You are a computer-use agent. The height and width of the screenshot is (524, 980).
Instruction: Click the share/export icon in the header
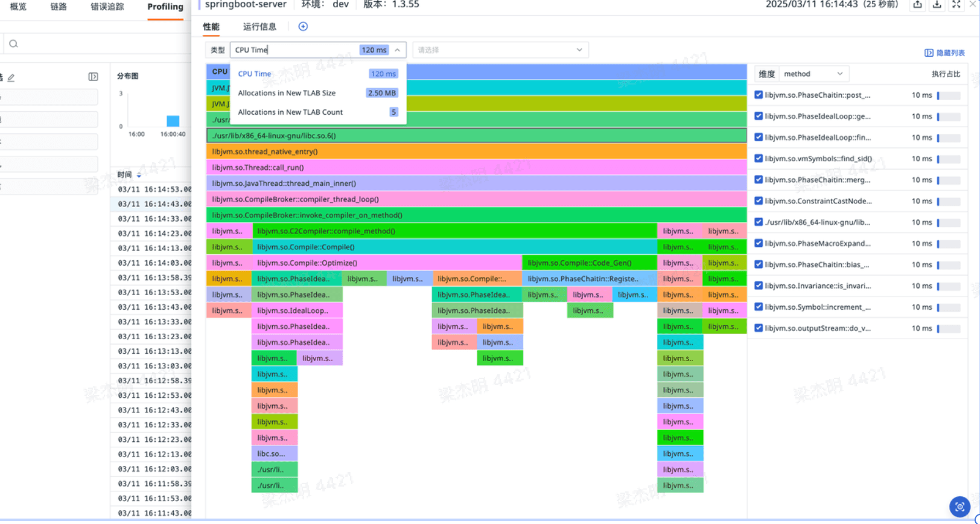click(917, 5)
